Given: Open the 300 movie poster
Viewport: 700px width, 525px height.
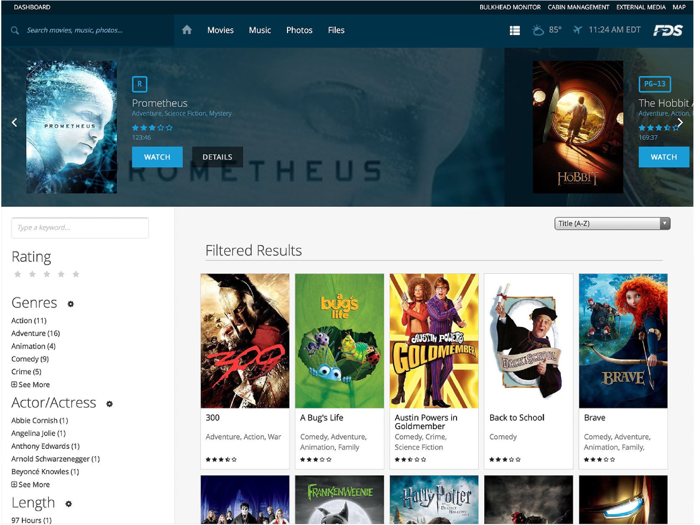Looking at the screenshot, I should coord(245,341).
